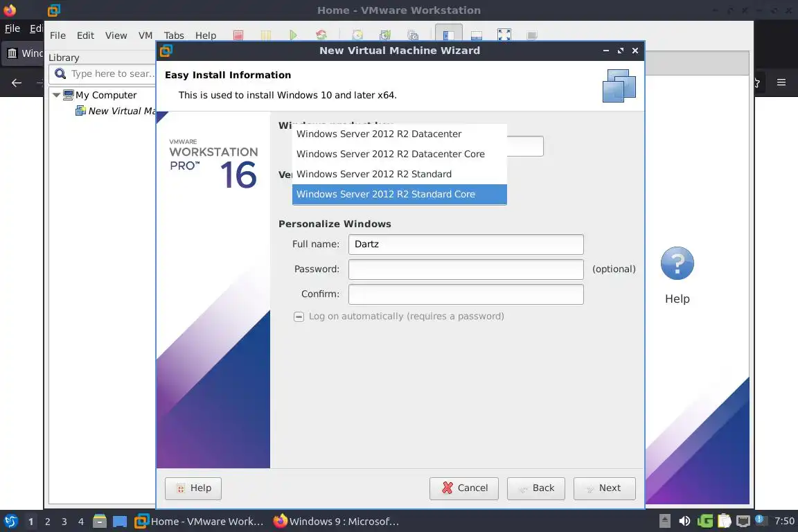Screen dimensions: 798x532
Task: Open Firefox hamburger menu
Action: [x=781, y=82]
